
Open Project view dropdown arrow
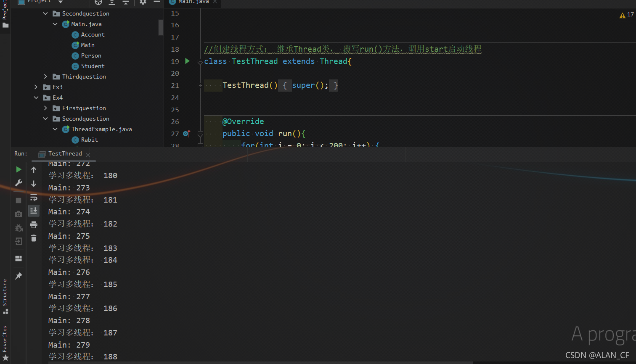[61, 2]
